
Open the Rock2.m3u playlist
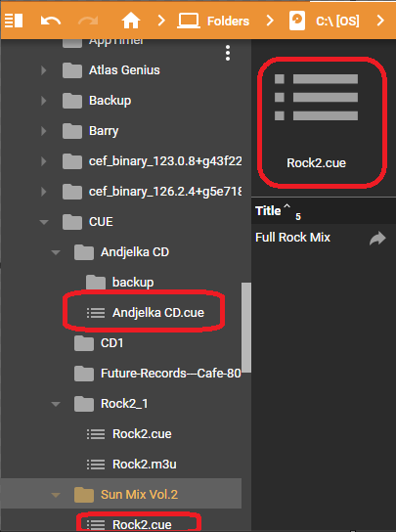tap(144, 465)
